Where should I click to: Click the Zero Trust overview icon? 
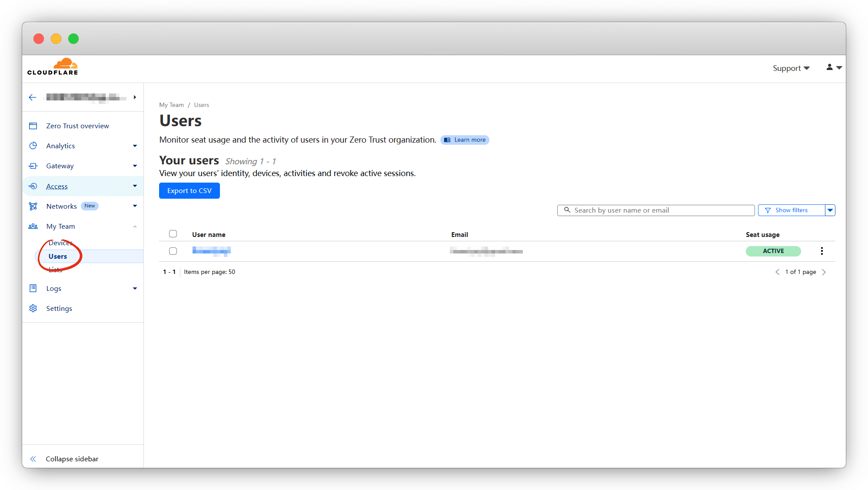[x=33, y=126]
